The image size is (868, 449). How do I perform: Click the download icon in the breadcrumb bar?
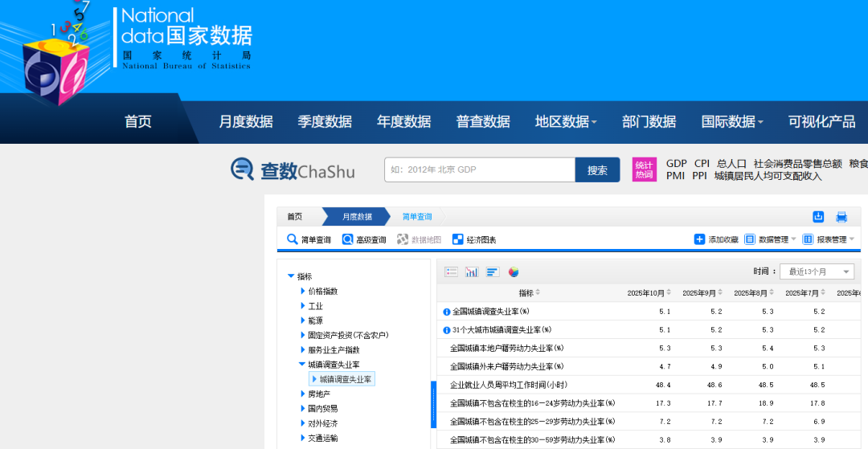click(x=818, y=217)
